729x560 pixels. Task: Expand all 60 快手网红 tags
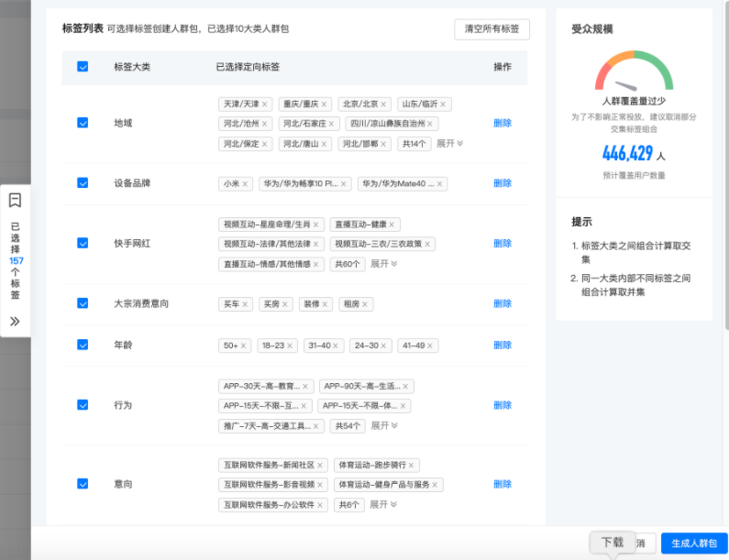tap(383, 264)
